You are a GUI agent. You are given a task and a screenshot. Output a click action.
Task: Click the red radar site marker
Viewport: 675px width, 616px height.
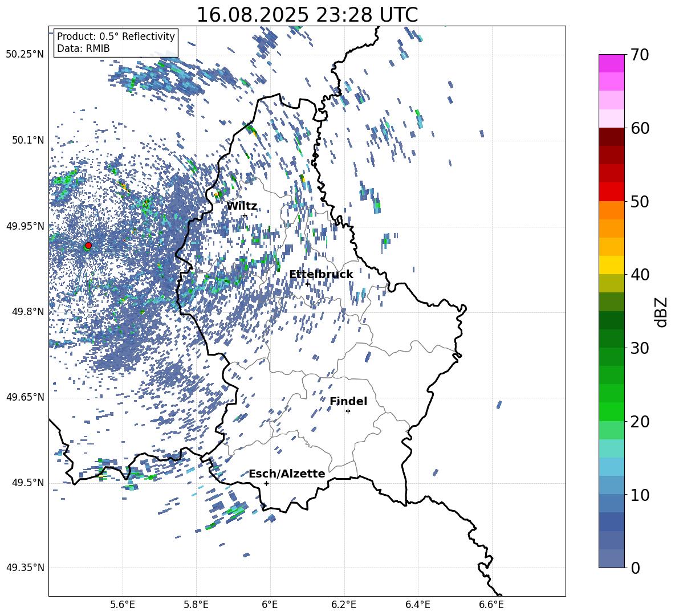coord(88,246)
